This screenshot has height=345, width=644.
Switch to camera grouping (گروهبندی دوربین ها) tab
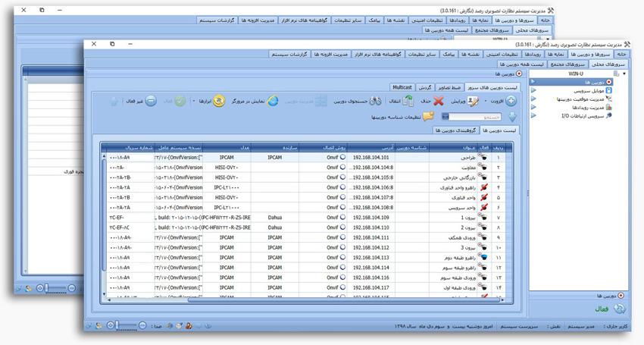[x=455, y=130]
